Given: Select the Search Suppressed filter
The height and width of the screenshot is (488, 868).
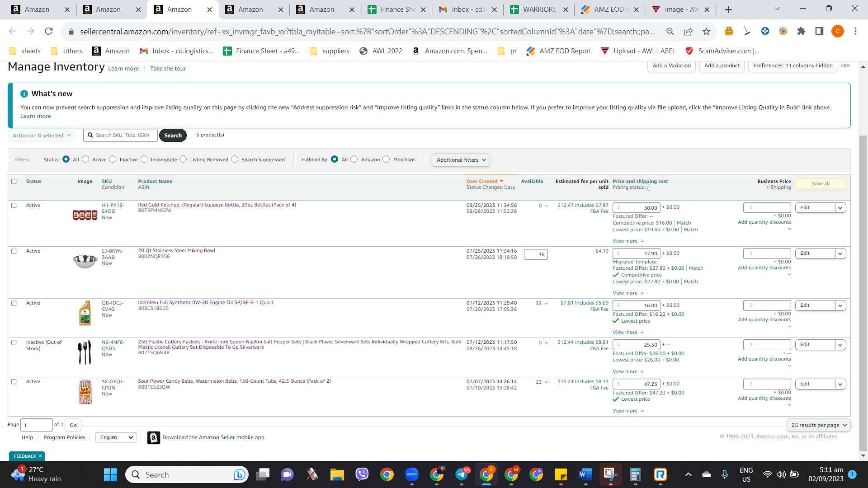Looking at the screenshot, I should click(x=235, y=159).
